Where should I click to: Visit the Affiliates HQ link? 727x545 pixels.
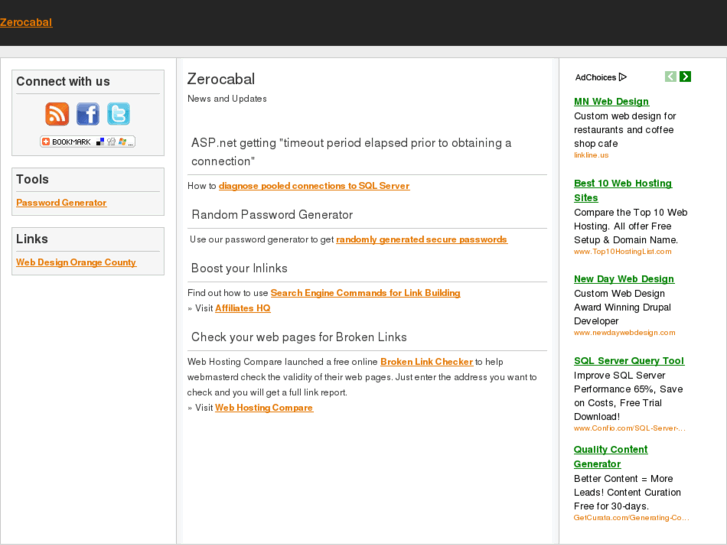243,308
